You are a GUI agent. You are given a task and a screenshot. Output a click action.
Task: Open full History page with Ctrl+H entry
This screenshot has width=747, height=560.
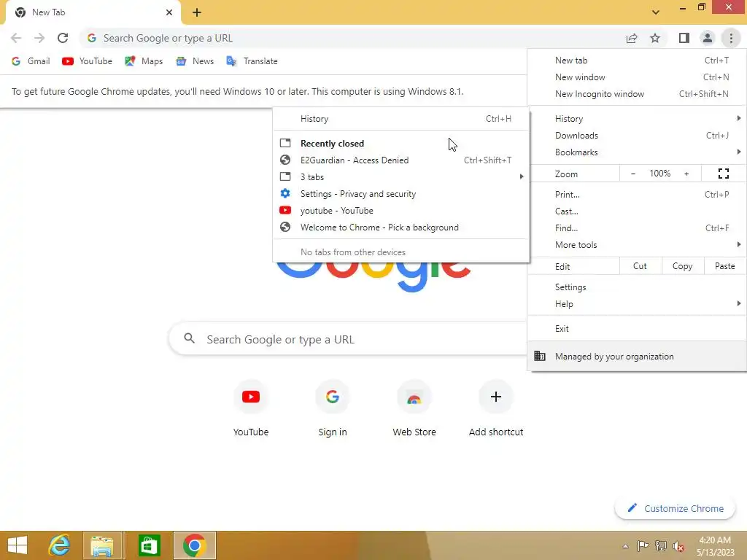(401, 119)
